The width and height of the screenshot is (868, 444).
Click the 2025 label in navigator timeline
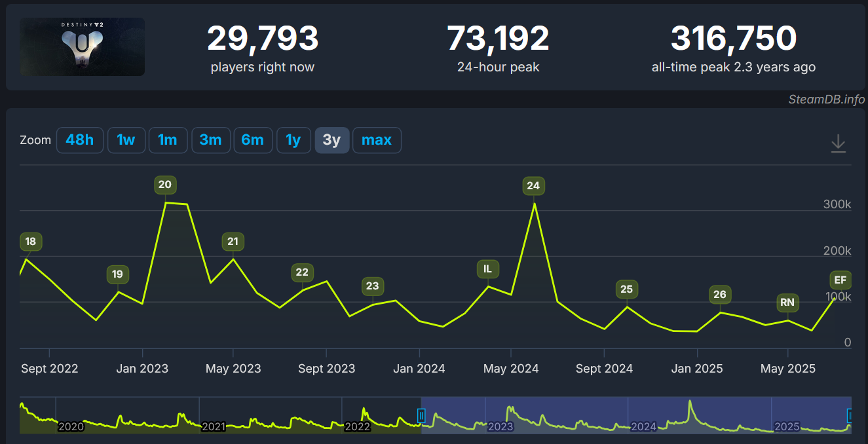[787, 427]
